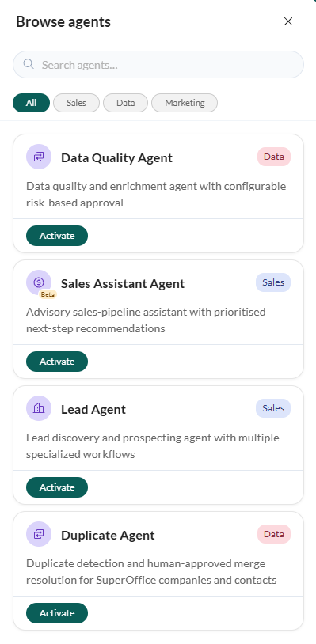Activate the Data Quality Agent
This screenshot has height=644, width=316.
tap(57, 236)
